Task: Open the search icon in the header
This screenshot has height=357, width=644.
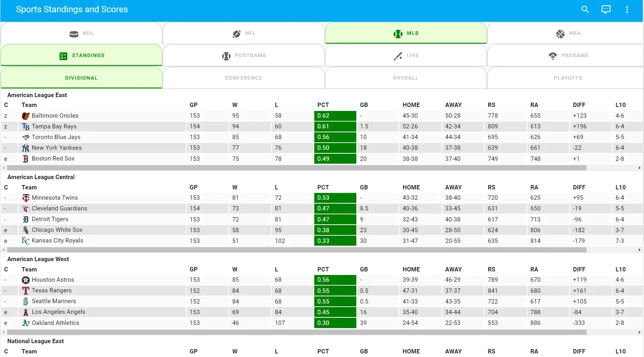Action: click(585, 10)
